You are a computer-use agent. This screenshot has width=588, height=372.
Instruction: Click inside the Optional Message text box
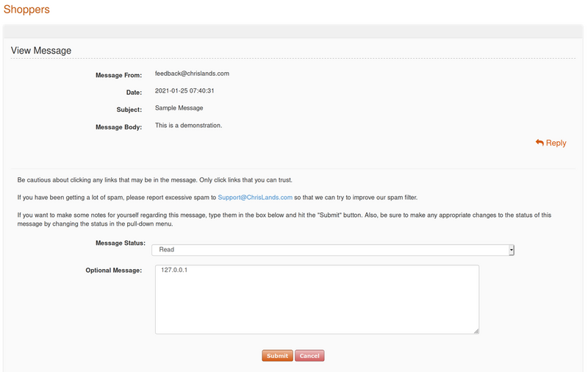pos(317,299)
